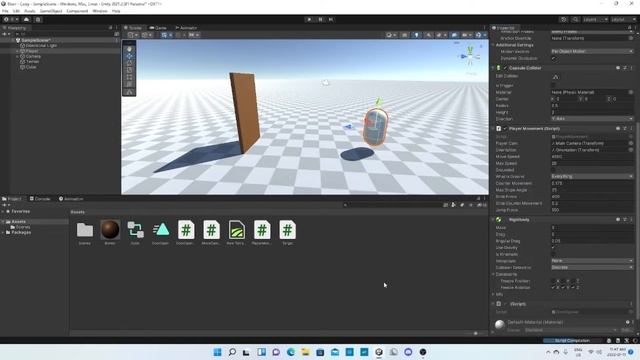Open Player Movement script kebab menu
Image resolution: width=640 pixels, height=360 pixels.
pos(631,128)
